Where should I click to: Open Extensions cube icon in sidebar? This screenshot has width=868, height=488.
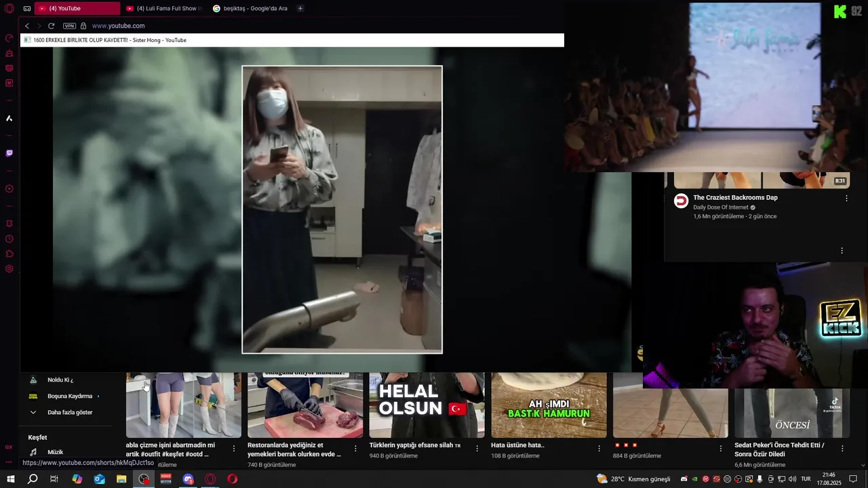point(9,254)
